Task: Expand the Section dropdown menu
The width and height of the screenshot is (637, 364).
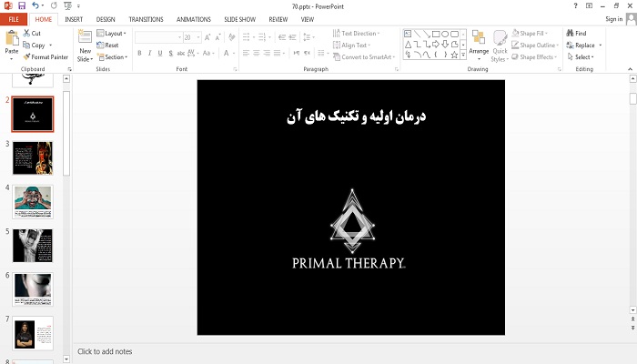Action: (116, 56)
